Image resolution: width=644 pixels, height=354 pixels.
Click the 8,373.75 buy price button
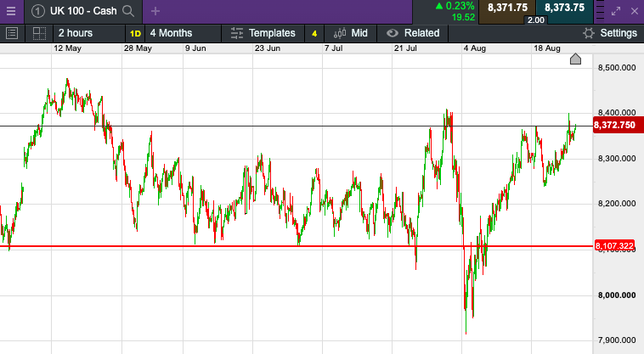(x=565, y=8)
